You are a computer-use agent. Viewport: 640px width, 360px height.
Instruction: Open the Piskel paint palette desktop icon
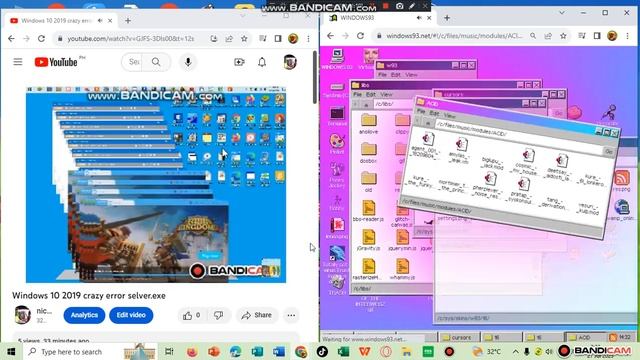point(337,144)
